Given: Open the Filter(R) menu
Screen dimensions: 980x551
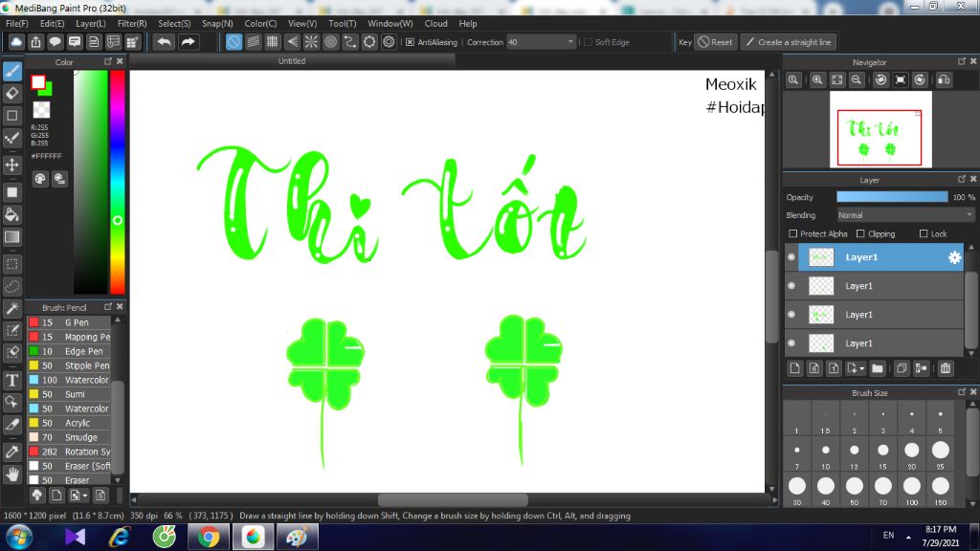Looking at the screenshot, I should coord(132,24).
